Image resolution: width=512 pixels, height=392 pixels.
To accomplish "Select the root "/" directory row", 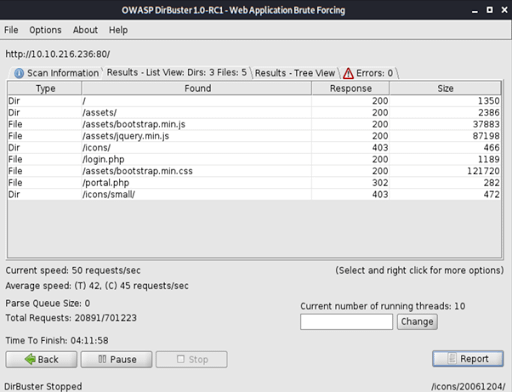I will (x=254, y=101).
